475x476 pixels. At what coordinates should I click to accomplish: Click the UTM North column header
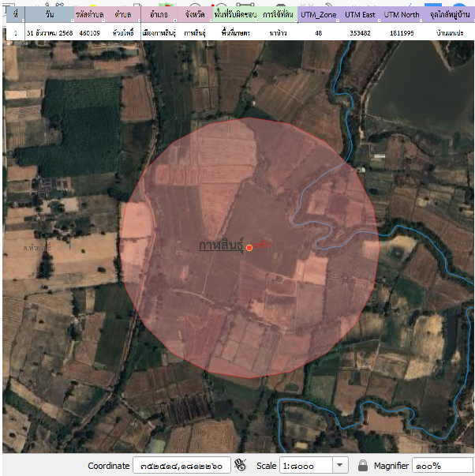402,15
